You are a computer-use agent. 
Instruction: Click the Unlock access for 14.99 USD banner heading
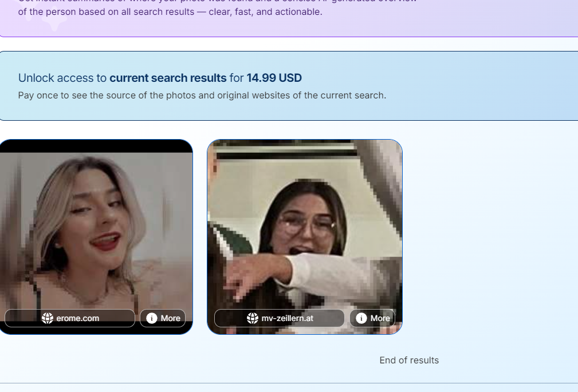pyautogui.click(x=160, y=78)
